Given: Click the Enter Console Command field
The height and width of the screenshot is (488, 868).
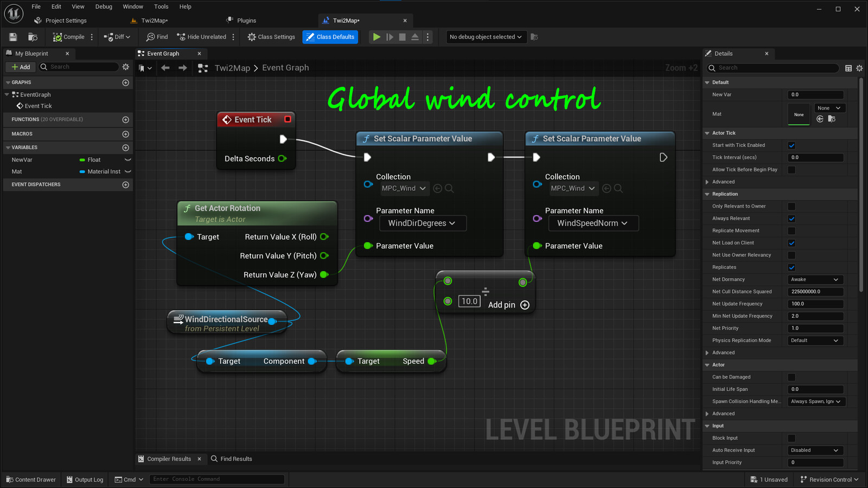Looking at the screenshot, I should [216, 479].
